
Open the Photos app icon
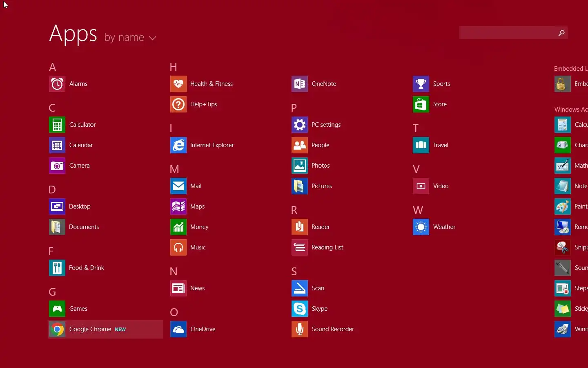click(300, 166)
